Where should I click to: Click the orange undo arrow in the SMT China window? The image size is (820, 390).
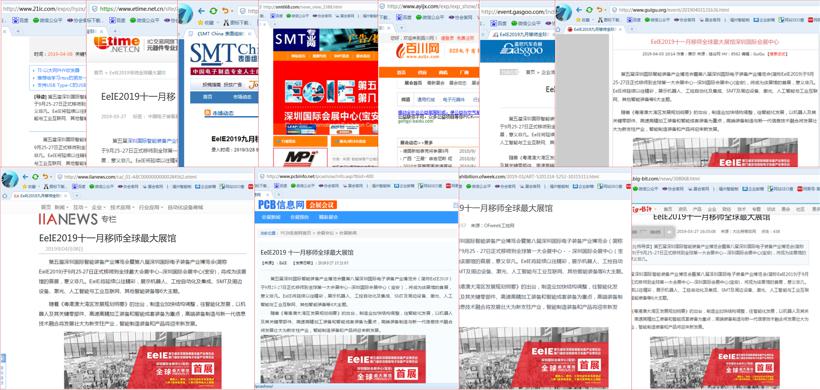[224, 11]
